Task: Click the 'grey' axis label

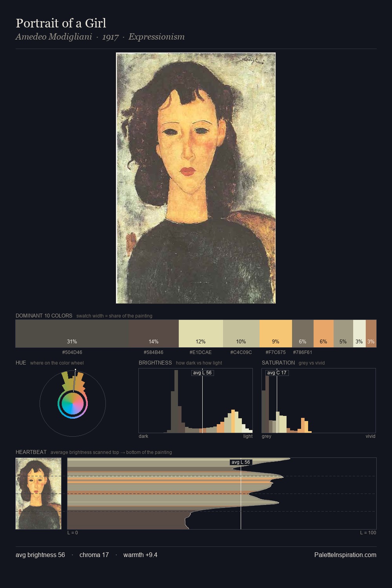Action: click(267, 436)
